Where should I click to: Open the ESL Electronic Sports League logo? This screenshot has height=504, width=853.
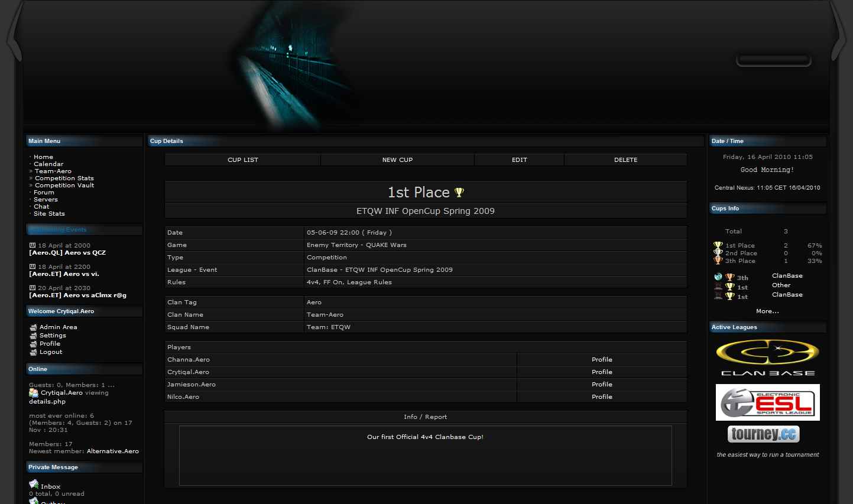tap(767, 402)
